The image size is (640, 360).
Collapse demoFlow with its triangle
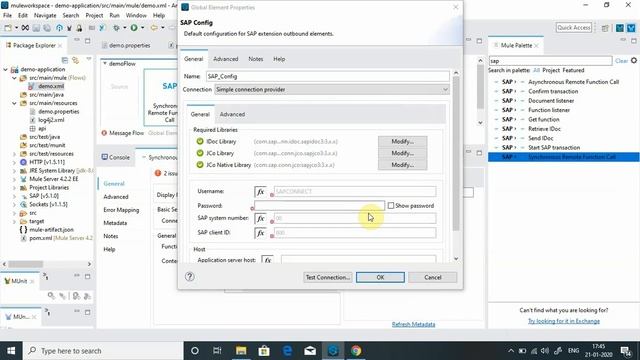105,64
